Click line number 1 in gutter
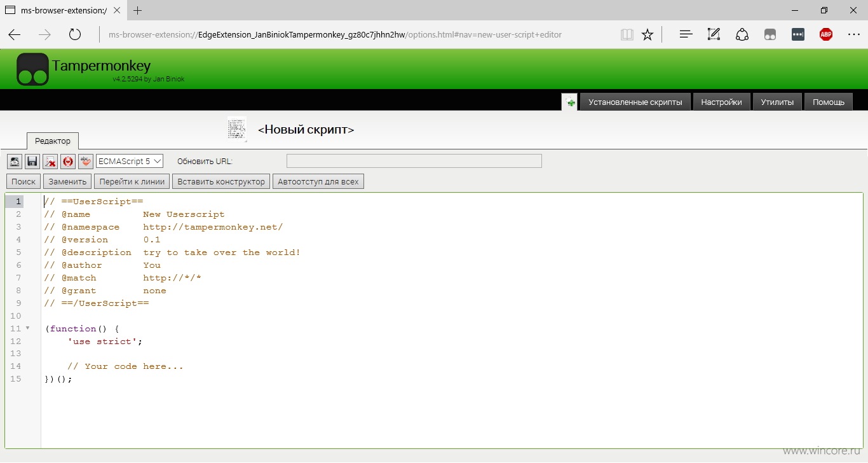 tap(18, 202)
